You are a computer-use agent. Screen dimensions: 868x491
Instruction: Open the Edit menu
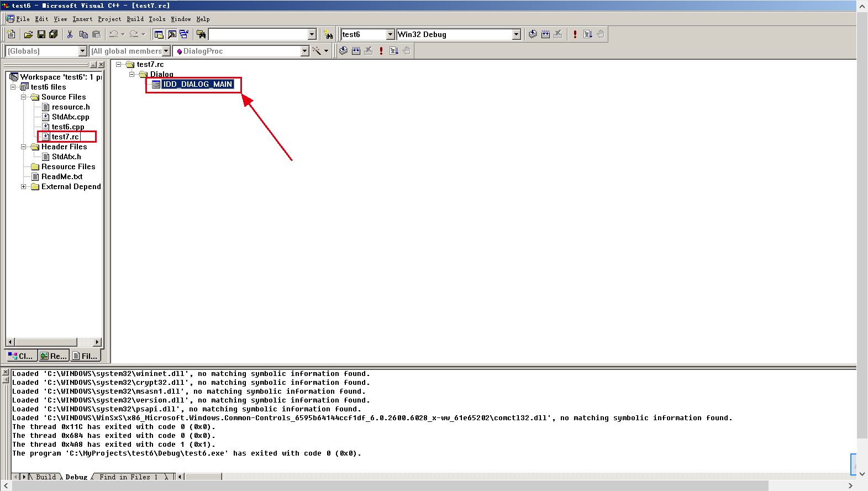pos(41,19)
